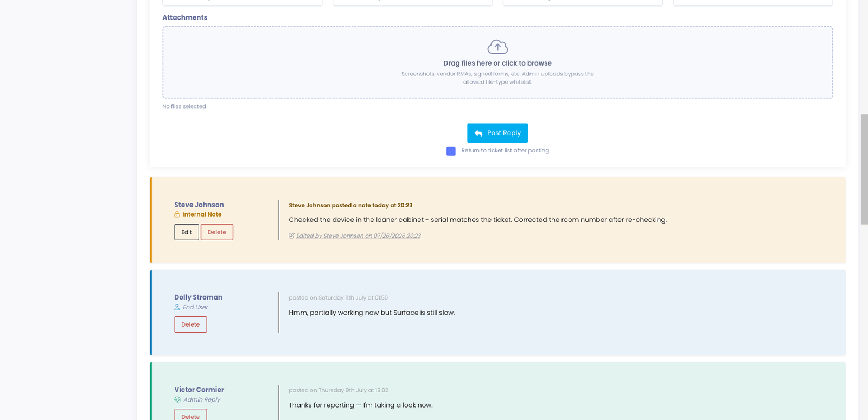
Task: Click the cloud upload icon
Action: point(497,47)
